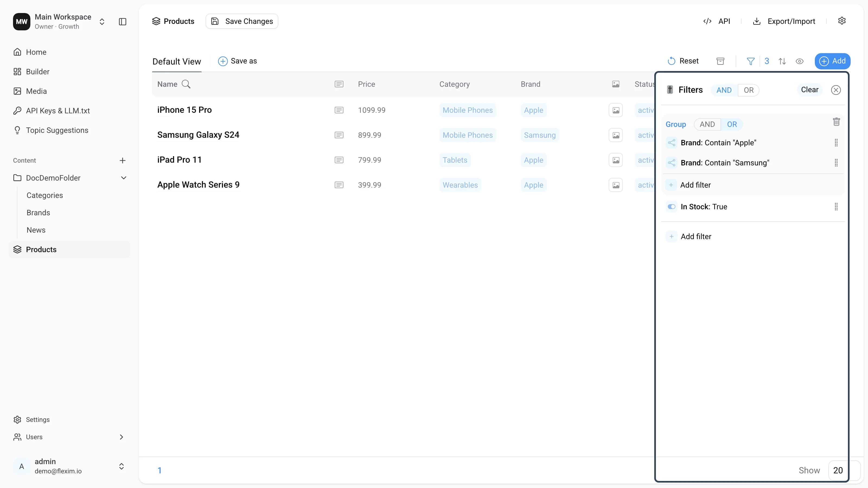This screenshot has width=868, height=488.
Task: Toggle column visibility eye icon
Action: 799,61
